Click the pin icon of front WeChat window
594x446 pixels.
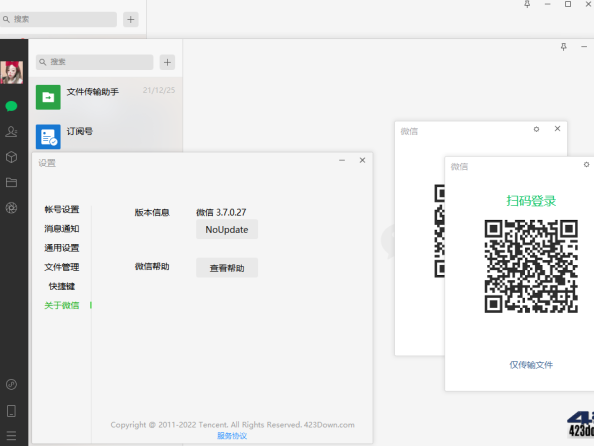tap(564, 47)
